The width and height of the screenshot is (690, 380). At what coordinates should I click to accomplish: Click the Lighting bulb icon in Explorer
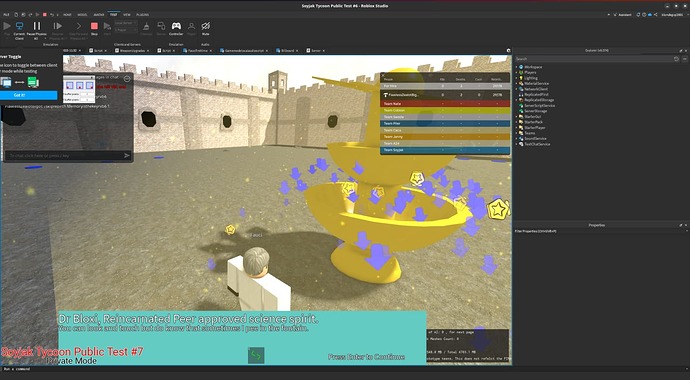(521, 78)
